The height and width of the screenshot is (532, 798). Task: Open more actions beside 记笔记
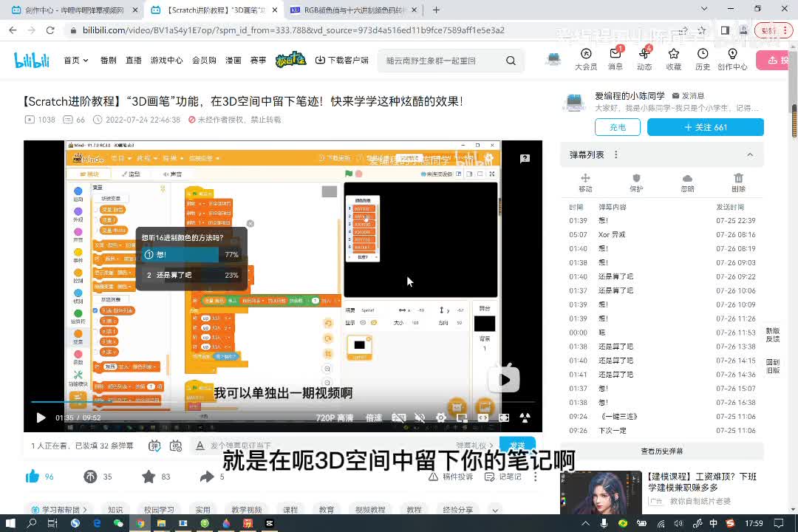(x=536, y=477)
